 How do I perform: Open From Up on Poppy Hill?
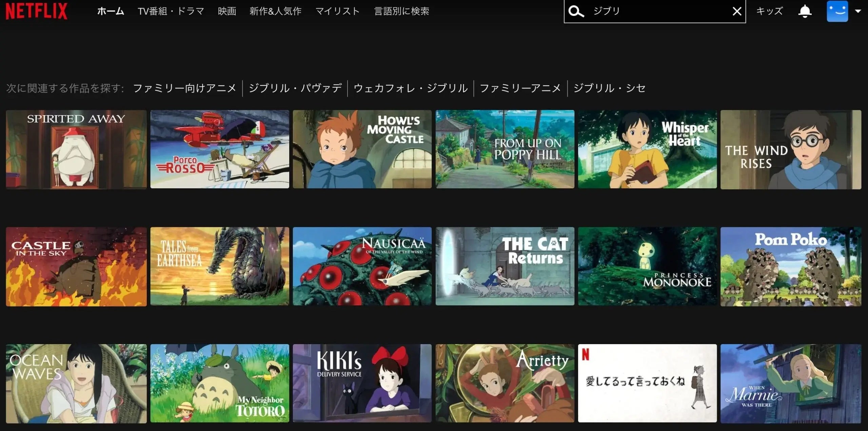pos(505,149)
